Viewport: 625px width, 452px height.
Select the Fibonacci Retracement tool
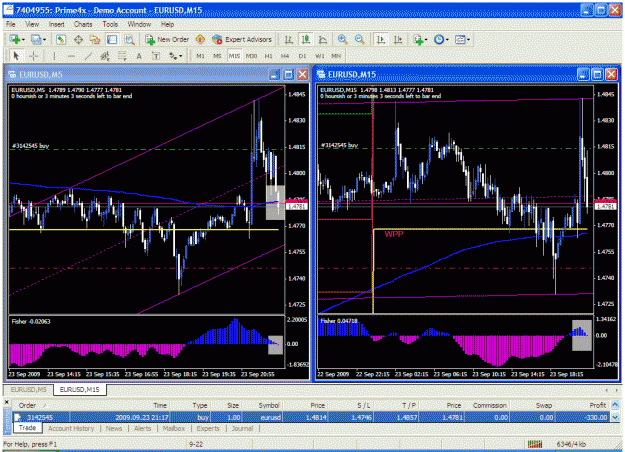pos(122,56)
